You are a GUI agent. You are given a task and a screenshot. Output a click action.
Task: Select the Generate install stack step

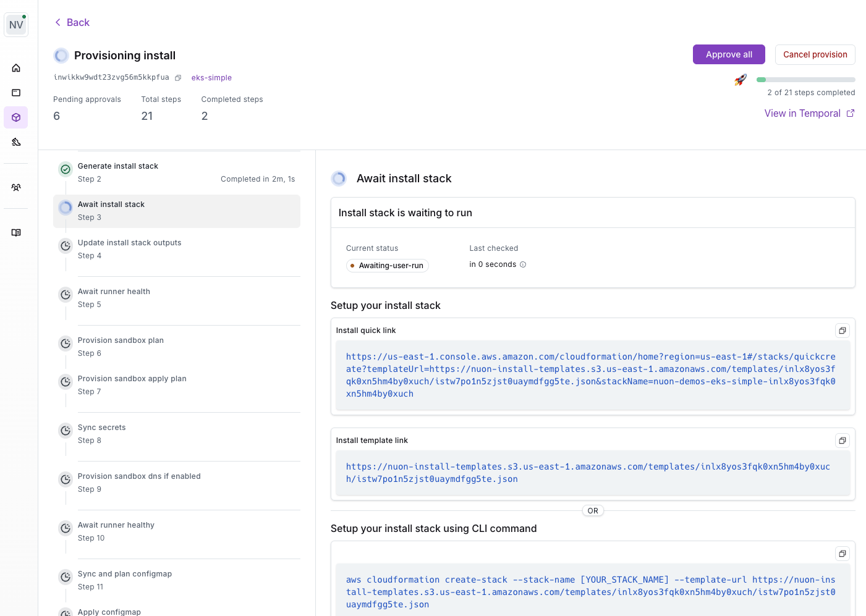(x=177, y=173)
